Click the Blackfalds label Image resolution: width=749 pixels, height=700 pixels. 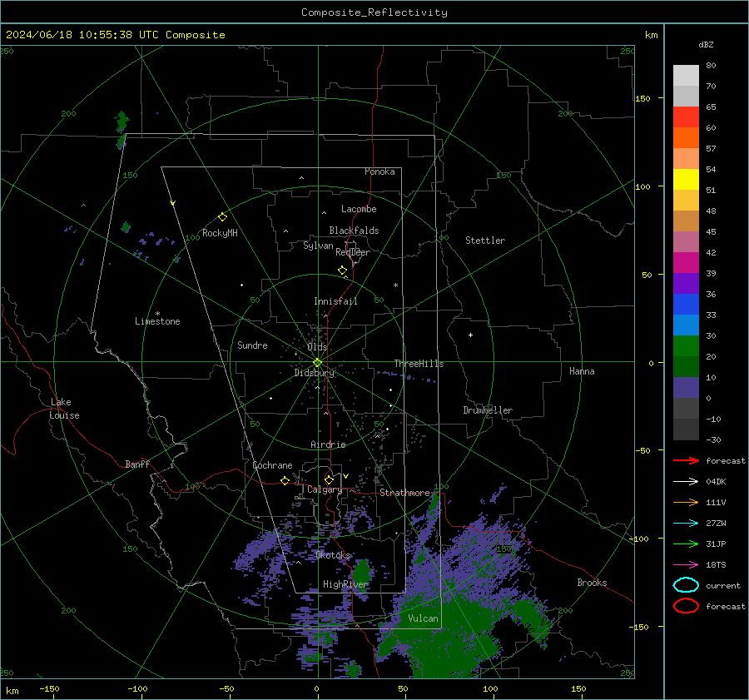point(354,231)
